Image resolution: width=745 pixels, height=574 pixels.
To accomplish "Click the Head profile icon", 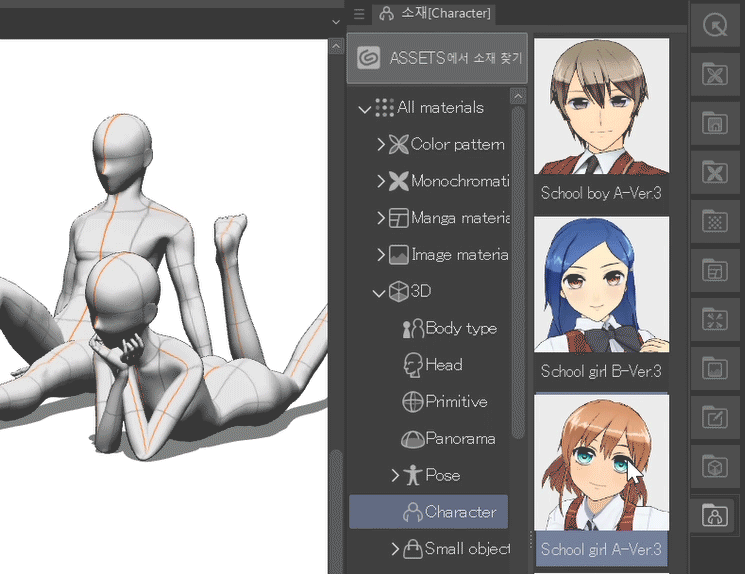I will click(x=412, y=365).
